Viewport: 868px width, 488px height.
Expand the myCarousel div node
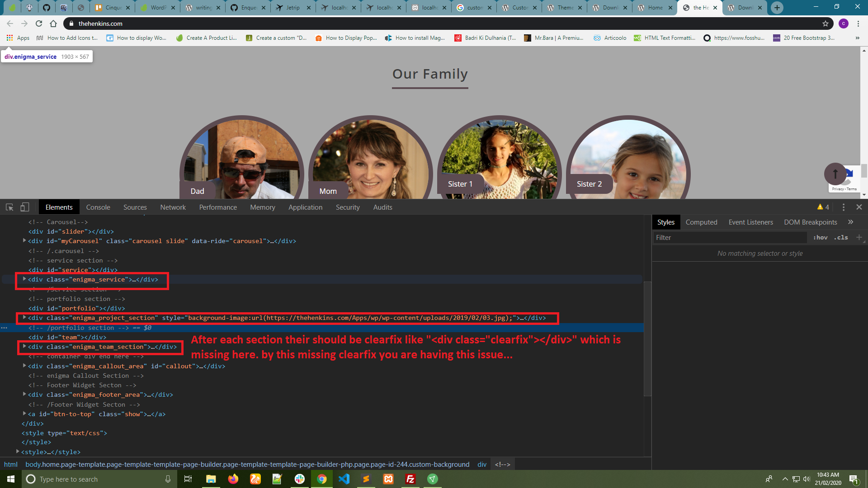click(x=24, y=241)
